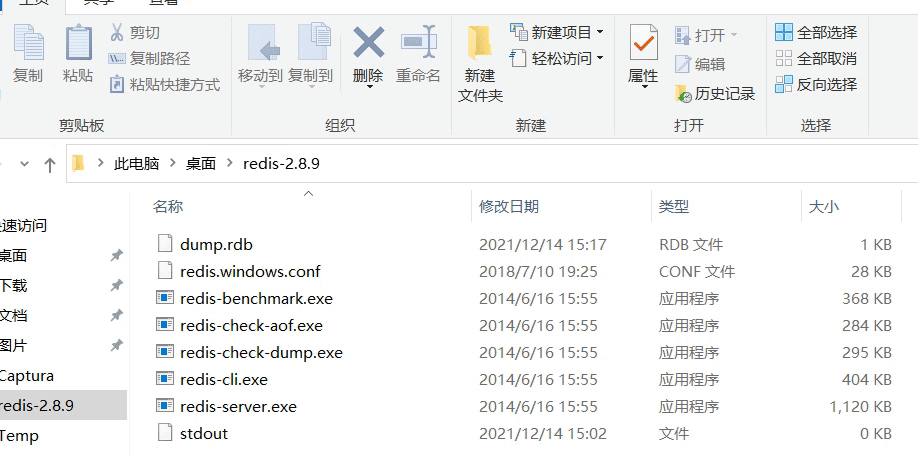This screenshot has height=456, width=918.
Task: Expand the Properties (属性) dropdown arrow
Action: [x=644, y=87]
